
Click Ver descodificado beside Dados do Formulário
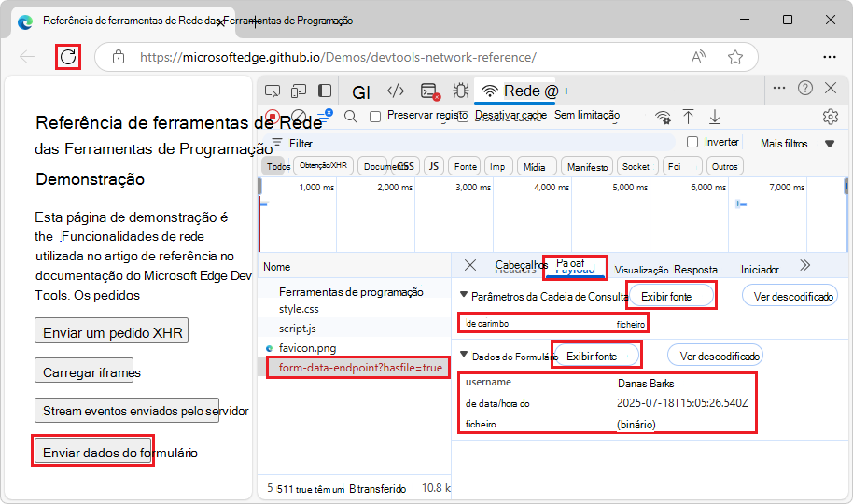tap(715, 356)
